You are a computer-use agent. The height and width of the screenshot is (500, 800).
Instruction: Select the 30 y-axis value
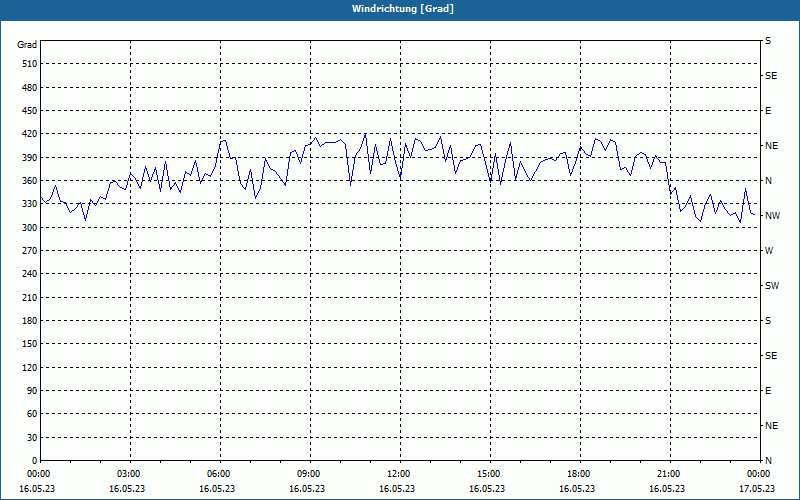coord(32,437)
